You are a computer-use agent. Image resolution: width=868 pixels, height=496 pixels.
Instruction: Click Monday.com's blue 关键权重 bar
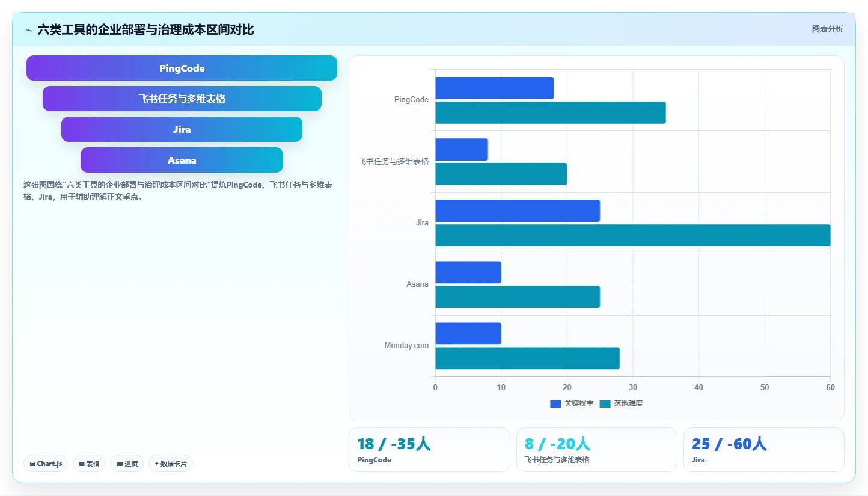coord(468,333)
